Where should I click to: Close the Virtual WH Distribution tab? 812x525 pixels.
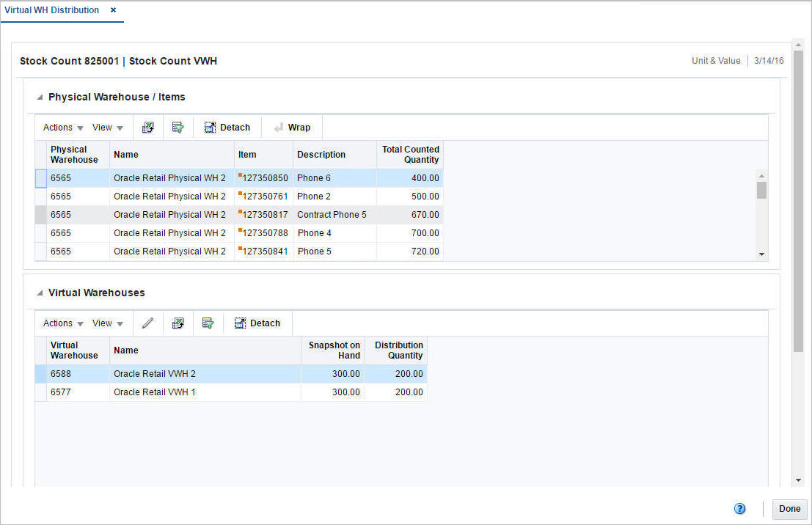[113, 10]
